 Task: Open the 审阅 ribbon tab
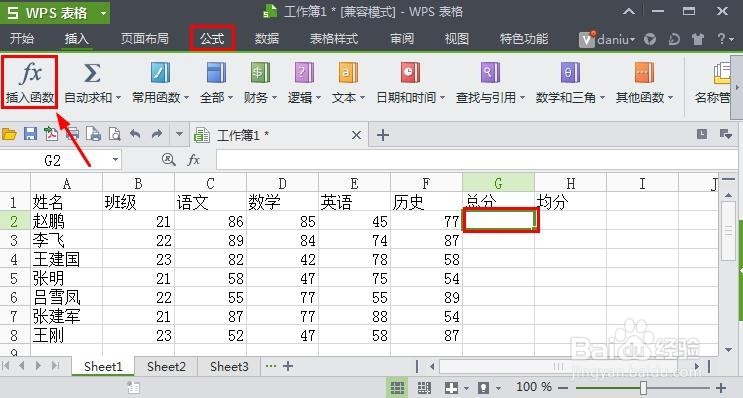402,38
